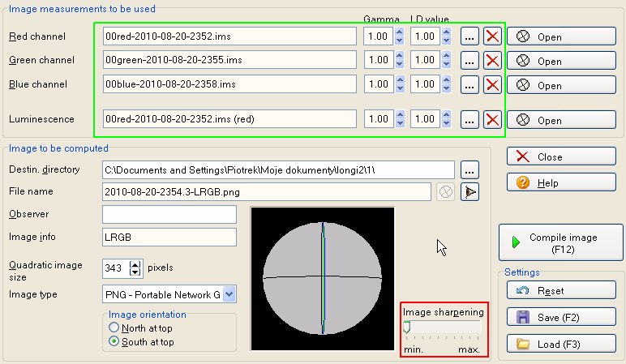
Task: Increase the Quadratic image size value
Action: click(x=135, y=263)
